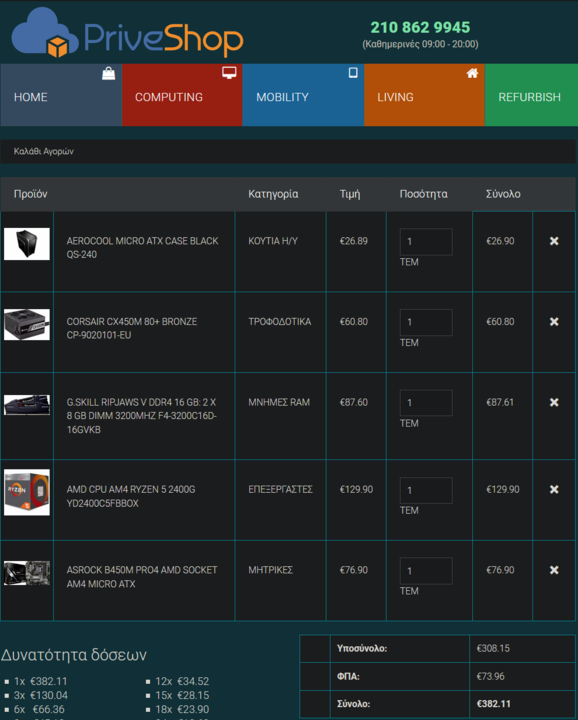
Task: Click quantity field for AMD RYZEN 5
Action: 426,490
